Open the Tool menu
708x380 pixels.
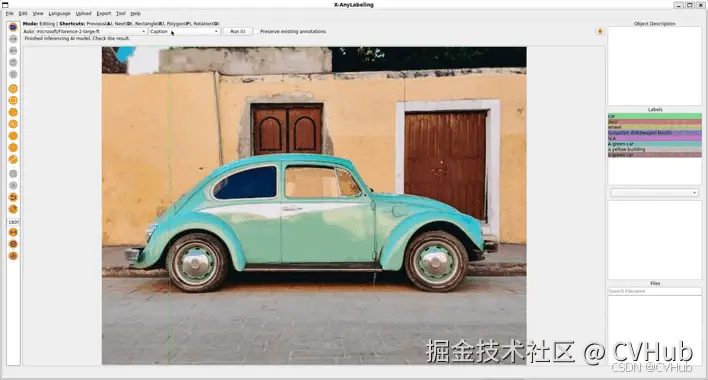coord(121,14)
